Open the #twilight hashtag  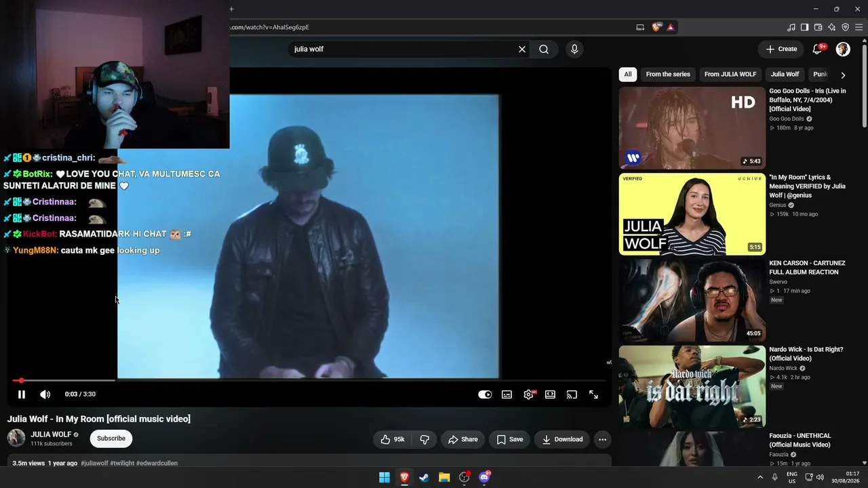(122, 464)
